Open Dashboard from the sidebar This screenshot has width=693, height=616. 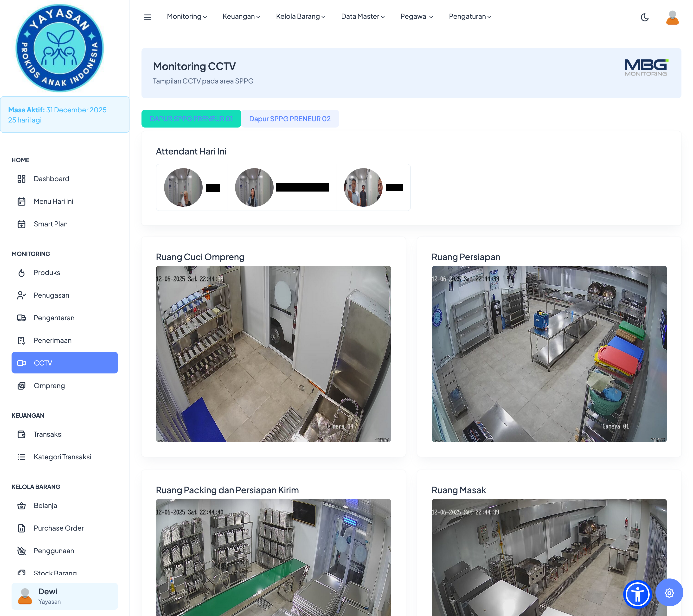[x=51, y=179]
